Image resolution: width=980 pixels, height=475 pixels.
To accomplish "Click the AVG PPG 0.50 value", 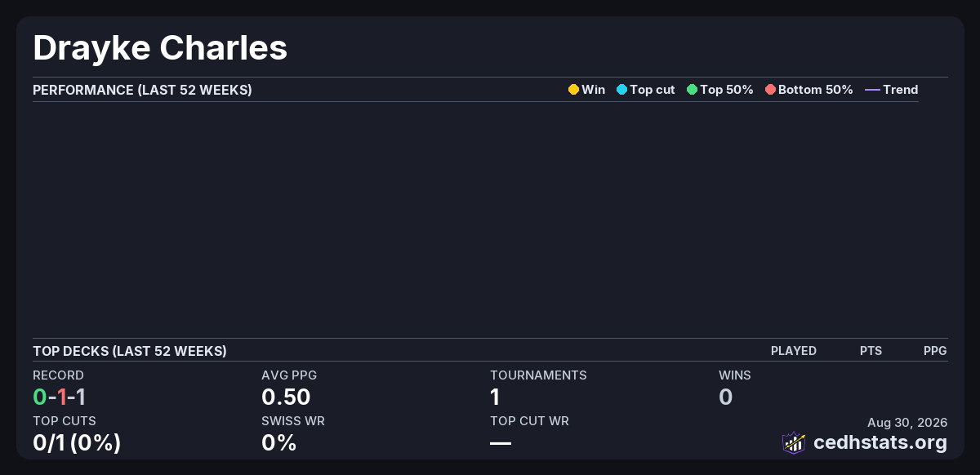I will (x=286, y=397).
